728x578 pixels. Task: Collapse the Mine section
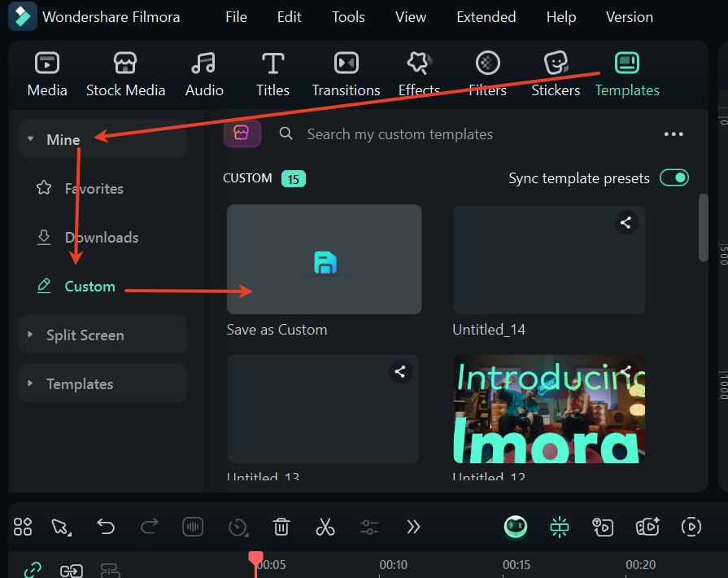pos(31,139)
